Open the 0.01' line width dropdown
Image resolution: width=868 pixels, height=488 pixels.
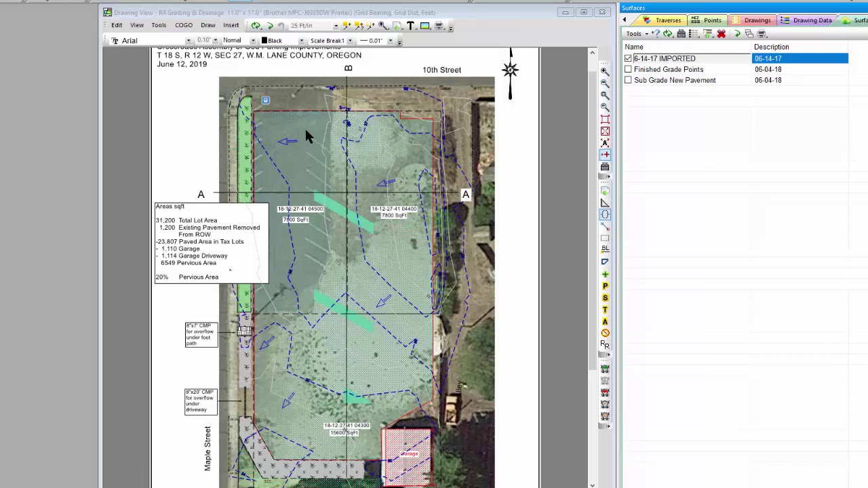(390, 41)
